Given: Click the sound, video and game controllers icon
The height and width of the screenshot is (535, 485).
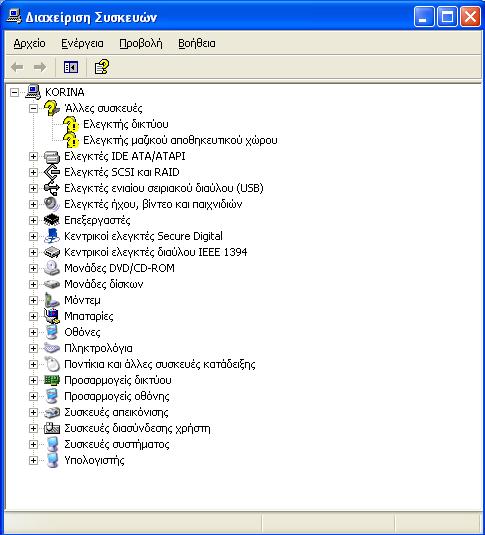Looking at the screenshot, I should pyautogui.click(x=52, y=204).
